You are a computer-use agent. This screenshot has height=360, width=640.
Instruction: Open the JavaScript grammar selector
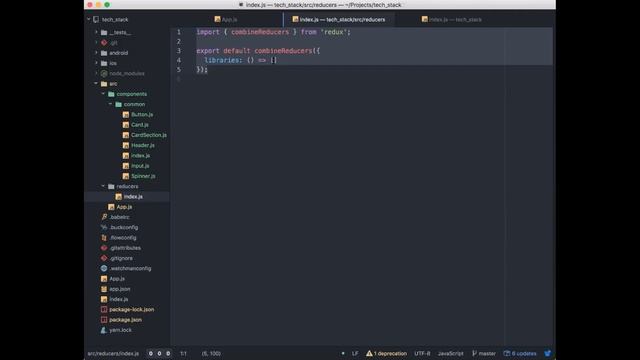click(451, 353)
